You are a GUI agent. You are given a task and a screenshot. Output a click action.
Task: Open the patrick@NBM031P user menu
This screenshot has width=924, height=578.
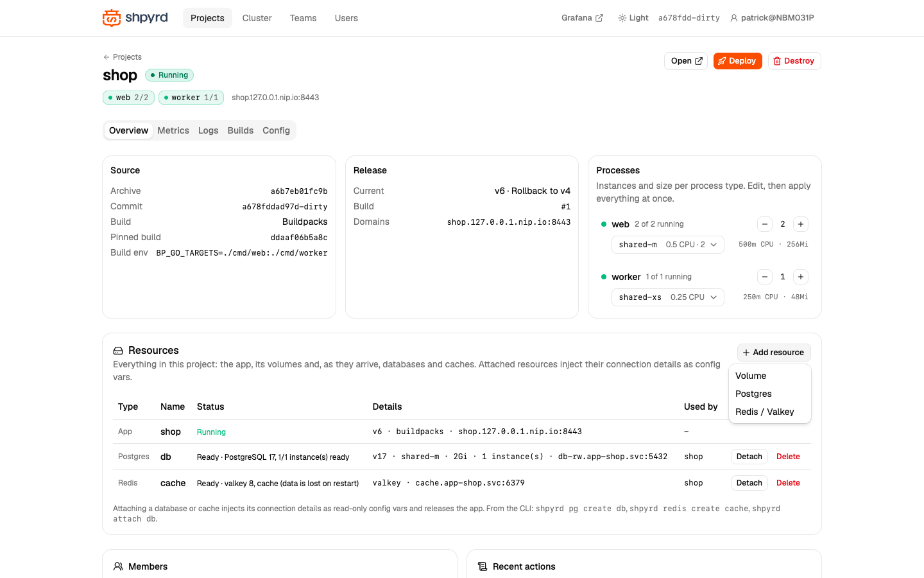click(772, 18)
